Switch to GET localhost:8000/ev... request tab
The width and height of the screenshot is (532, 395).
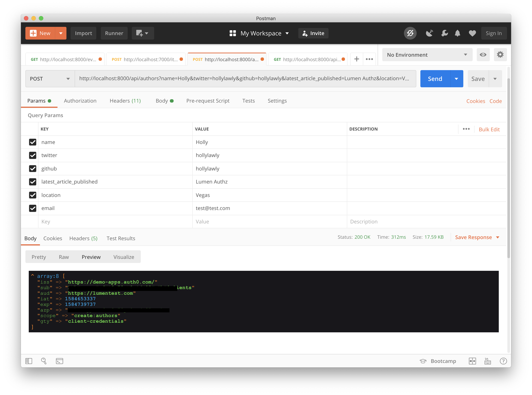tap(65, 59)
